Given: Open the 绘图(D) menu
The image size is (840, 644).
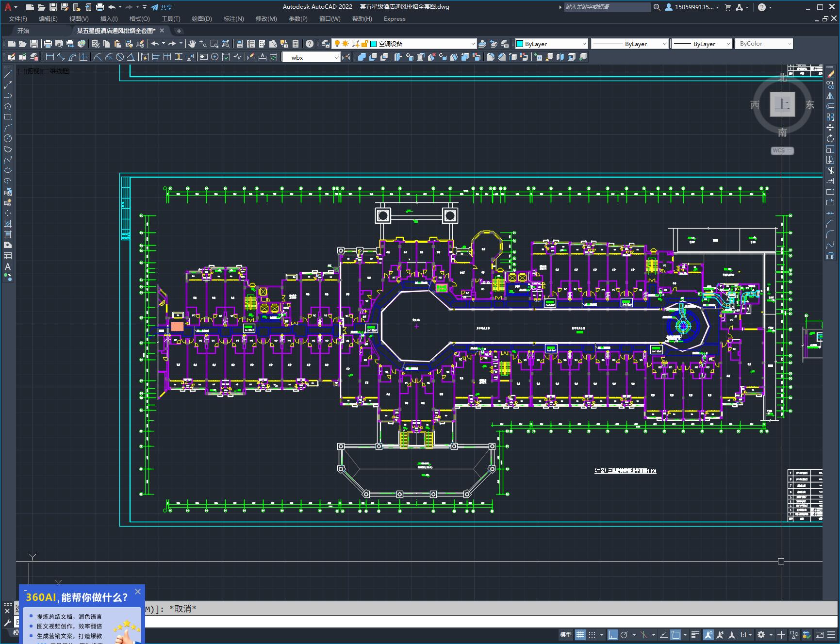Looking at the screenshot, I should pyautogui.click(x=201, y=18).
